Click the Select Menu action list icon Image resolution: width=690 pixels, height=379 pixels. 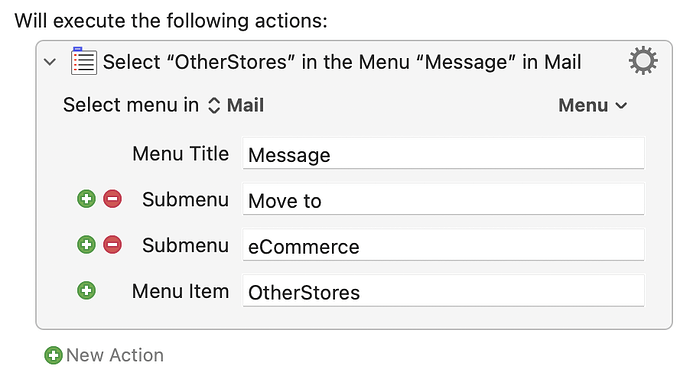(x=84, y=61)
